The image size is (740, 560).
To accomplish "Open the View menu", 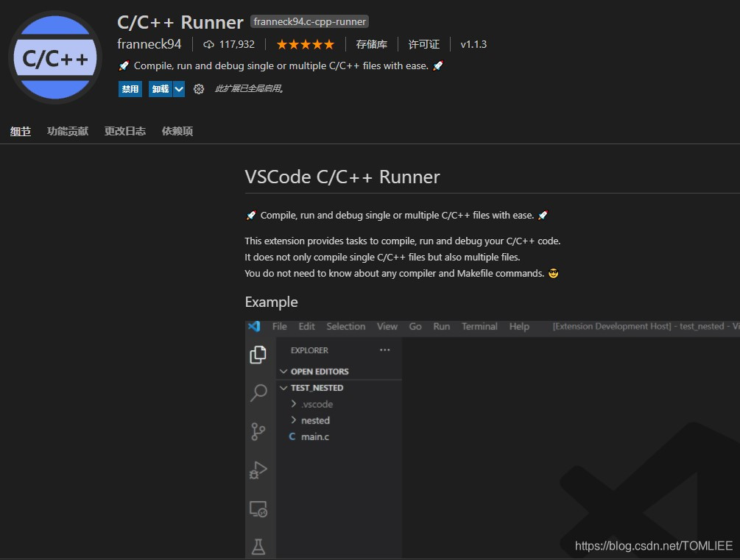I will pos(387,327).
